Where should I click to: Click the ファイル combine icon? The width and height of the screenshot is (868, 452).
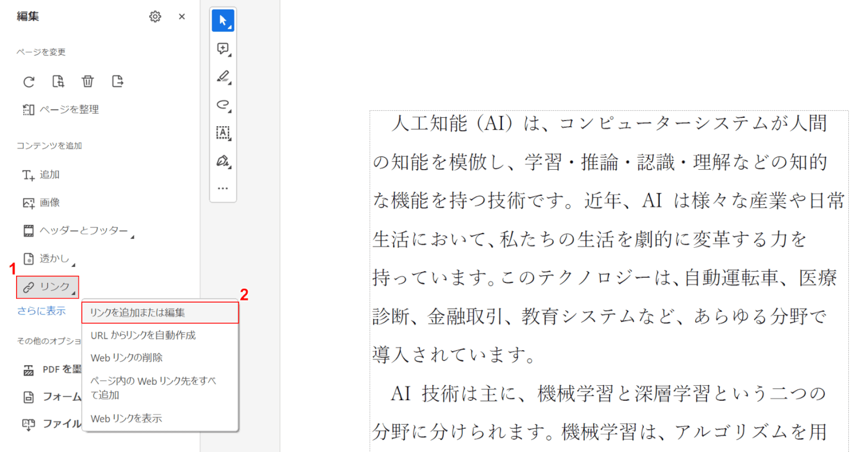pyautogui.click(x=29, y=424)
